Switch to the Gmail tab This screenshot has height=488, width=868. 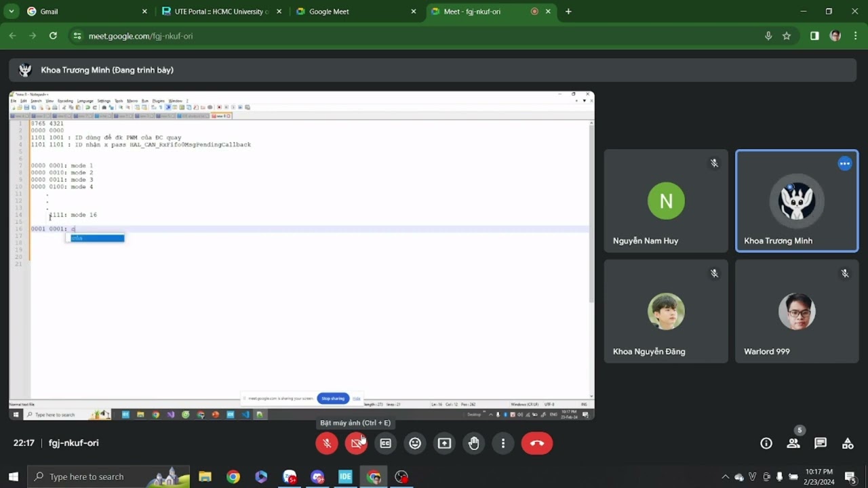coord(87,12)
